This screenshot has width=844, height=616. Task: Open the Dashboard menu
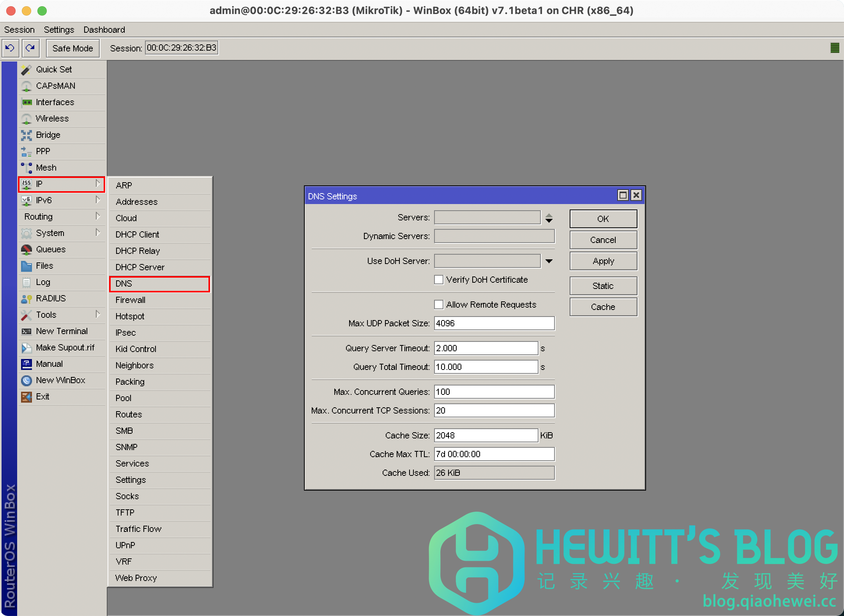104,30
